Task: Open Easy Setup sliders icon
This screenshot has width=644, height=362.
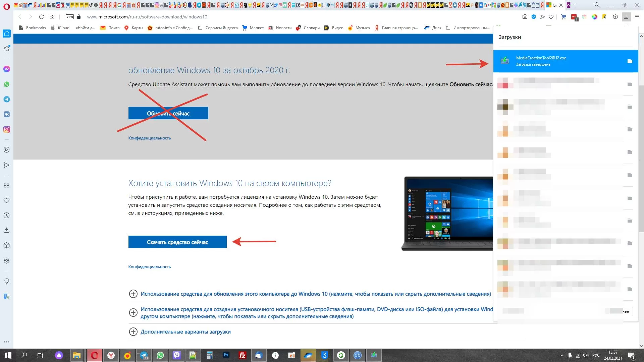Action: [637, 17]
